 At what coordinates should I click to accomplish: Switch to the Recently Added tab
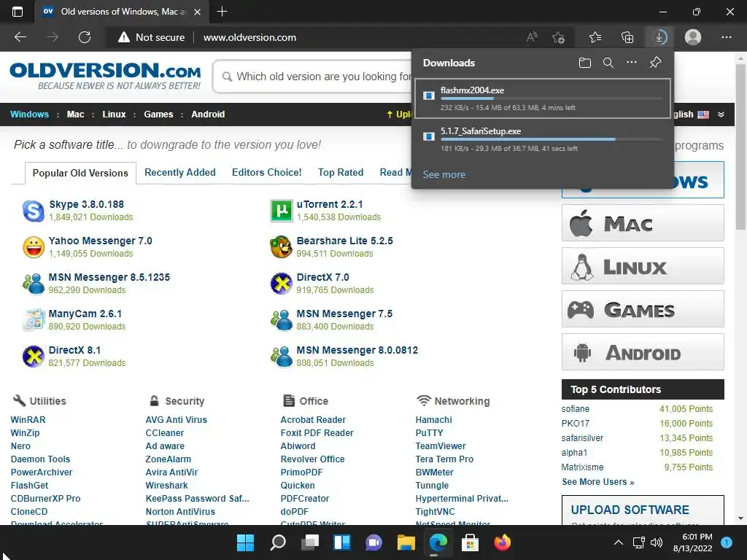(x=180, y=172)
